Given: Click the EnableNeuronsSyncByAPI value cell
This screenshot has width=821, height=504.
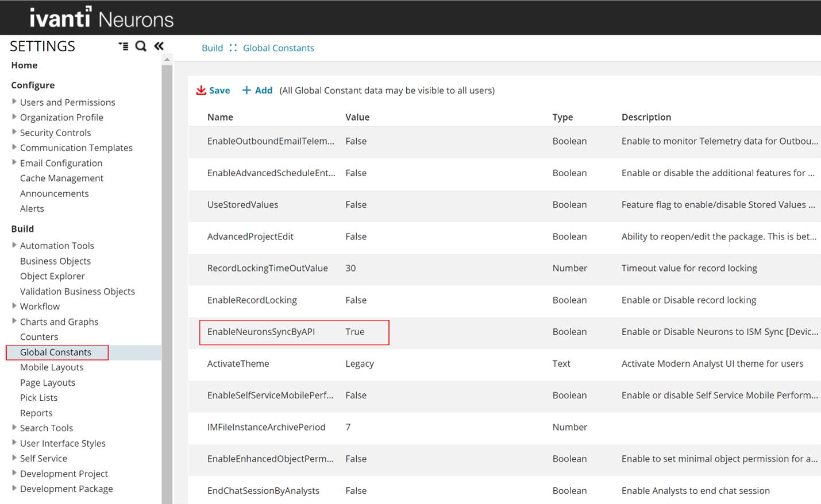Looking at the screenshot, I should pos(354,331).
